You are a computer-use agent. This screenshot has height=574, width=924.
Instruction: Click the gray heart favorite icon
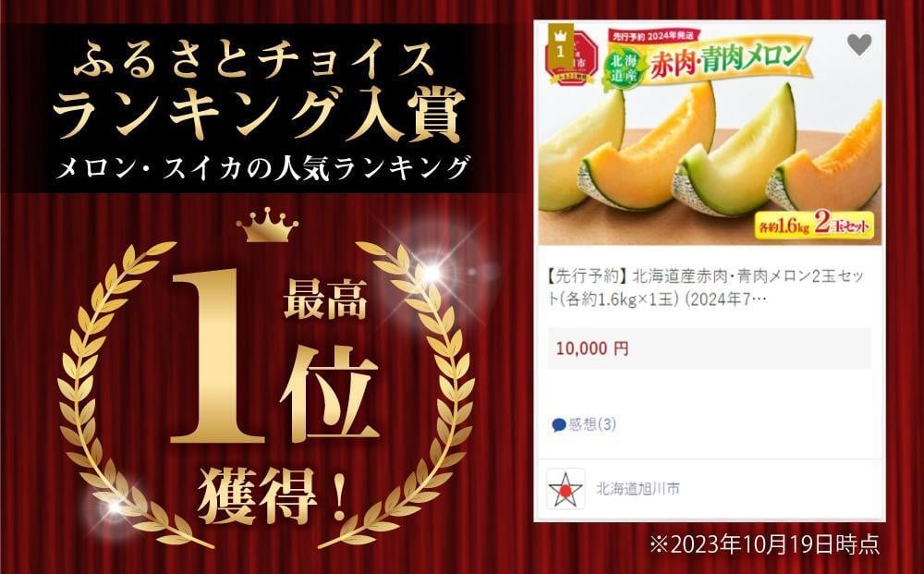point(859,44)
